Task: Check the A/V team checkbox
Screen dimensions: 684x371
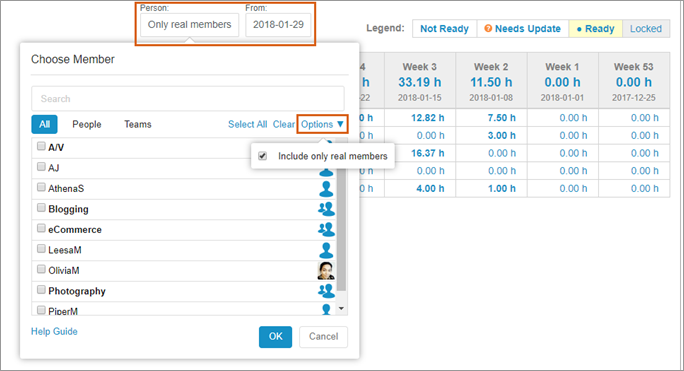Action: click(x=41, y=146)
